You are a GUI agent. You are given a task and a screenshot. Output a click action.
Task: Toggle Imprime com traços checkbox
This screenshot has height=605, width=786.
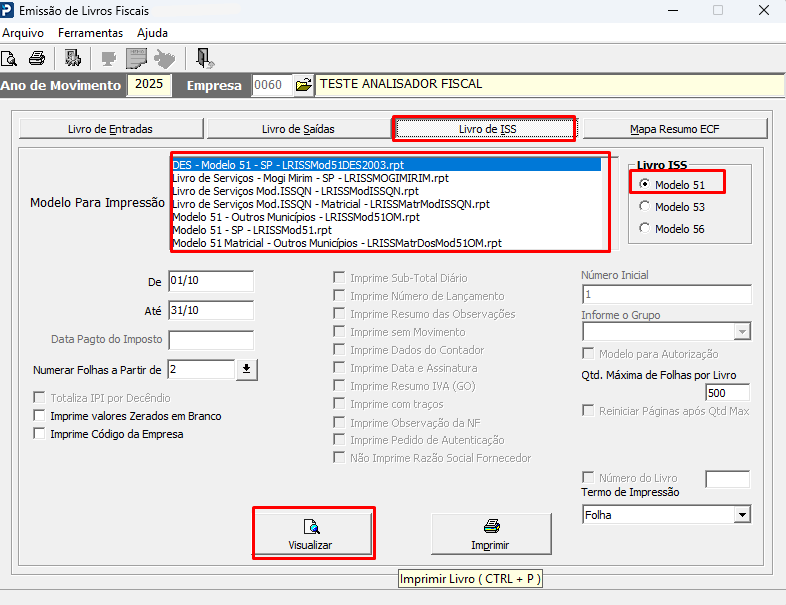pos(339,404)
